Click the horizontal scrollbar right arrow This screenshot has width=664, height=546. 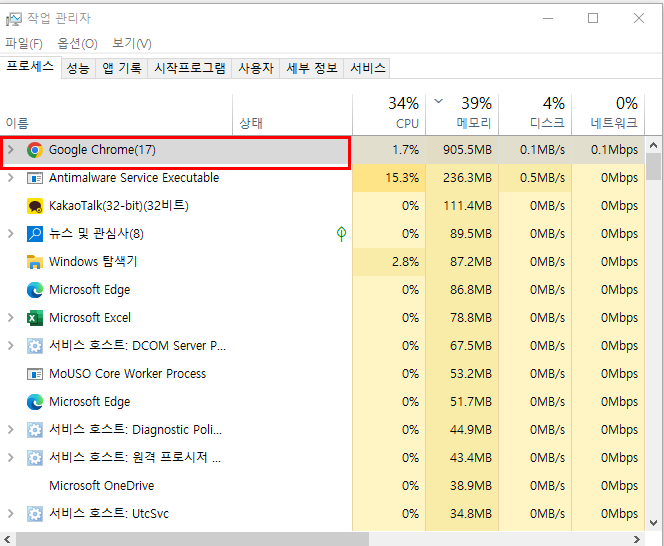(636, 539)
